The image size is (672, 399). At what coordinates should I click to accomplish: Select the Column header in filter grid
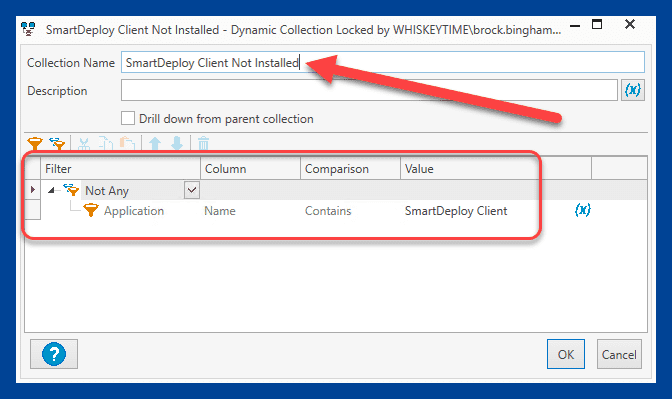click(250, 168)
